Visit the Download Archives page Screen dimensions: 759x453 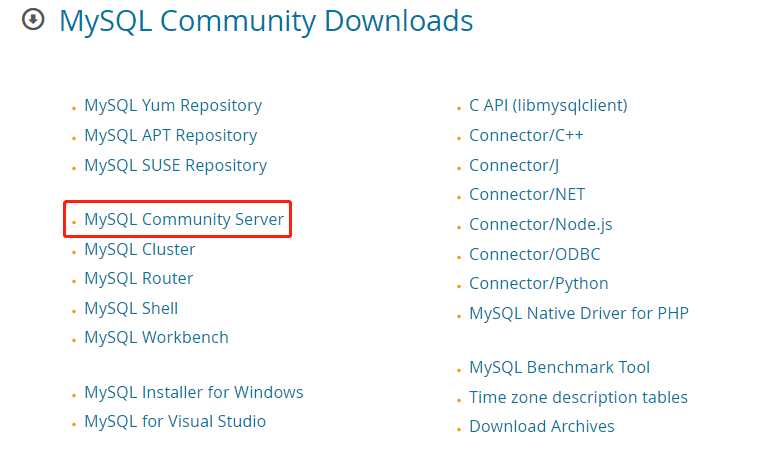click(542, 426)
